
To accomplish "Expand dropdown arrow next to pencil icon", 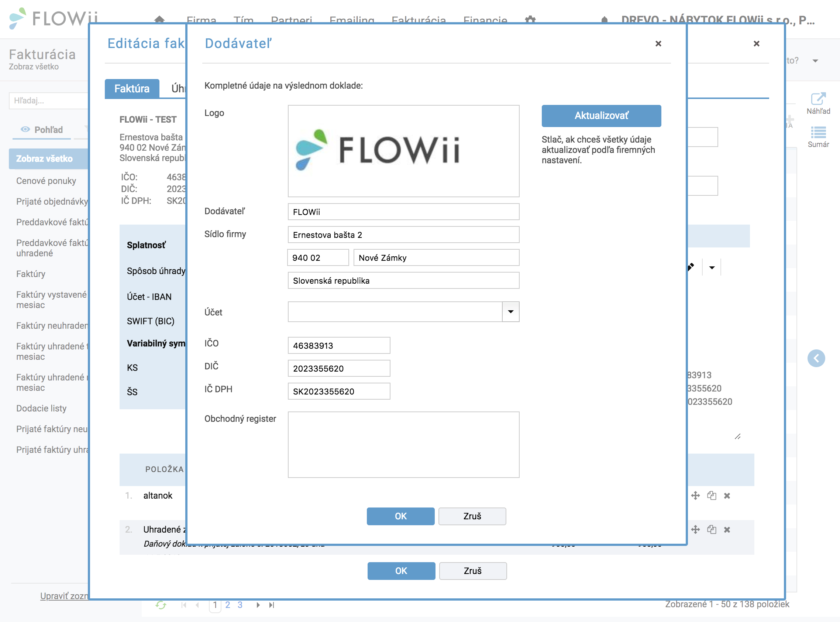I will (712, 267).
